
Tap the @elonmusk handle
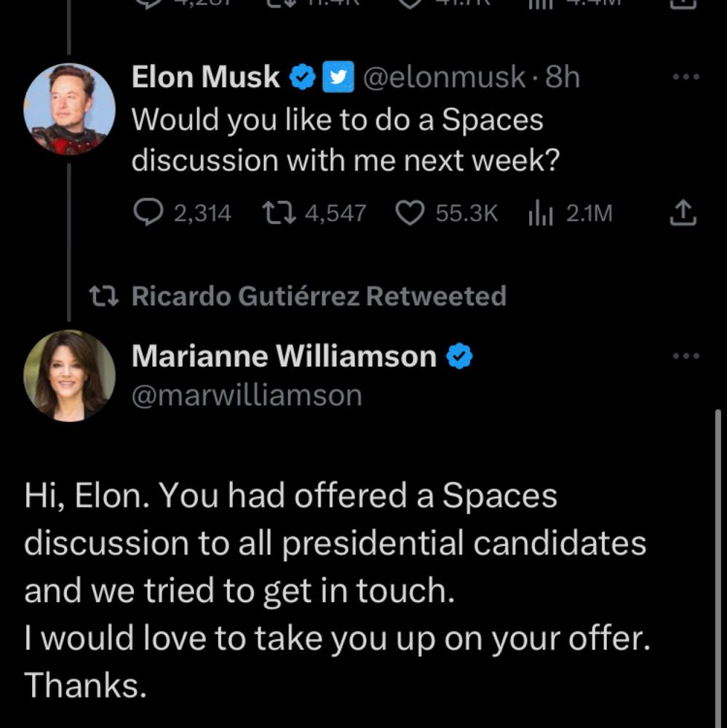(x=443, y=77)
